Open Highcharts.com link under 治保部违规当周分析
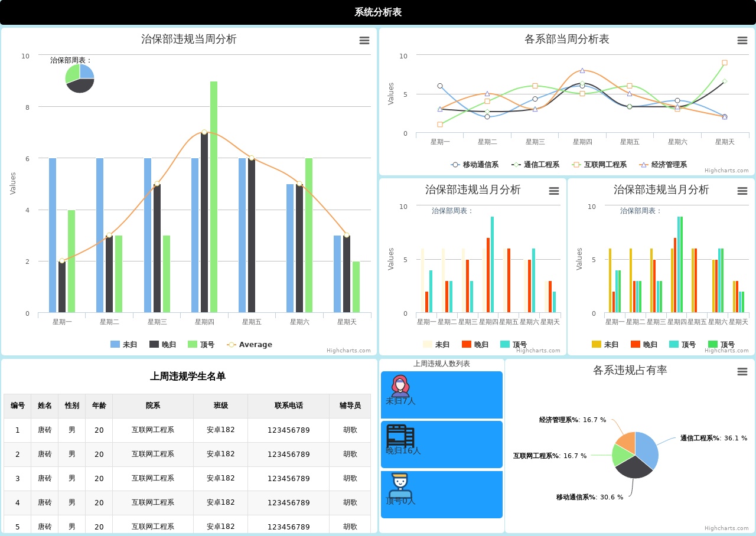Image resolution: width=756 pixels, height=536 pixels. point(349,351)
